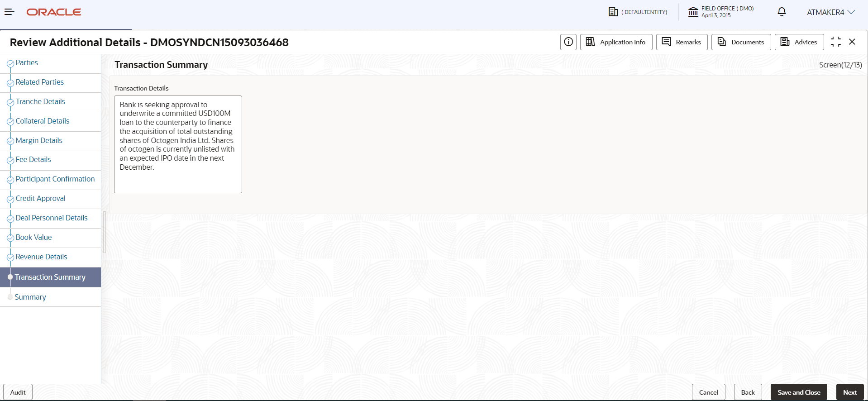This screenshot has height=401, width=868.
Task: Collapse the screen using minimize-corners icon
Action: 836,42
